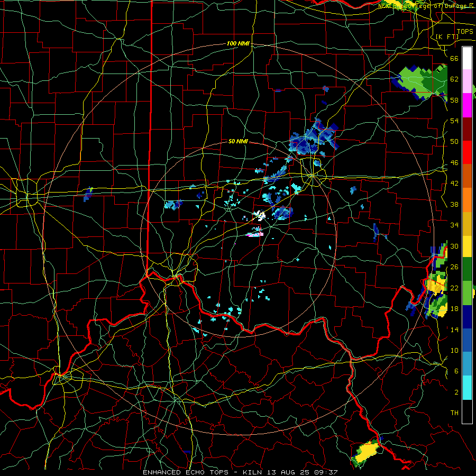This screenshot has width=476, height=476.
Task: Click the "50" legend value
Action: 454,141
